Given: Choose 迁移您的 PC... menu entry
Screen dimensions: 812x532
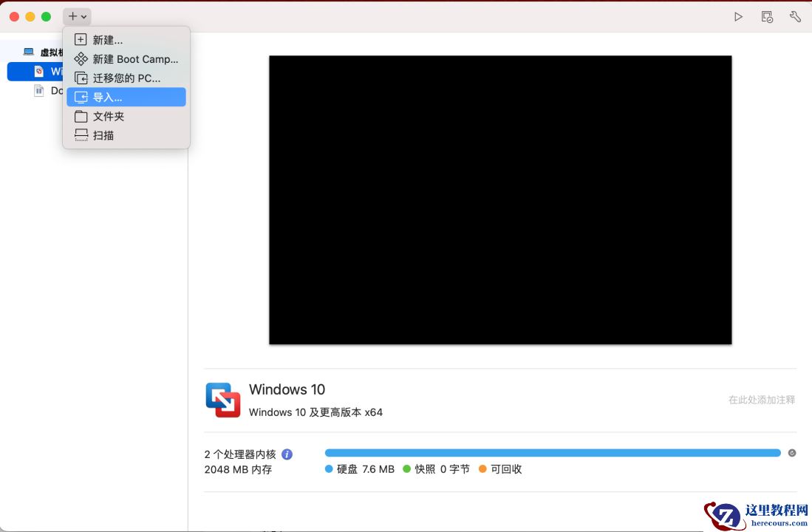Looking at the screenshot, I should pyautogui.click(x=126, y=78).
